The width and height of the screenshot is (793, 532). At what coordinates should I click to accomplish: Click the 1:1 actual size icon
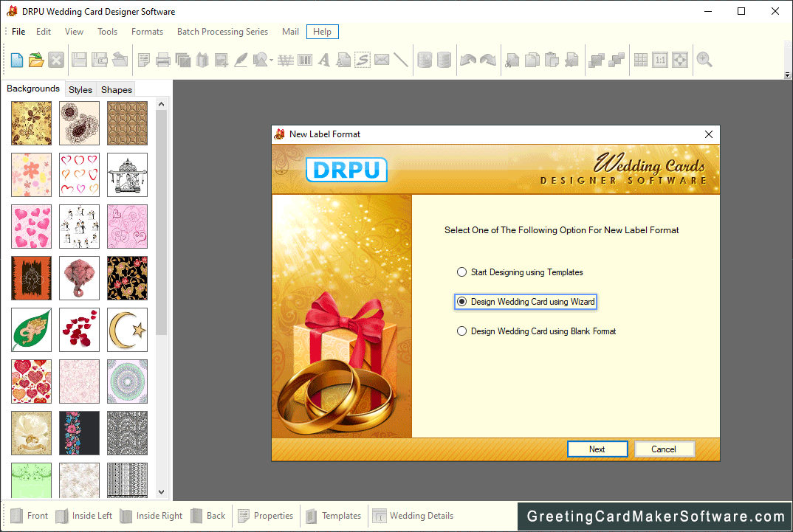click(x=660, y=60)
